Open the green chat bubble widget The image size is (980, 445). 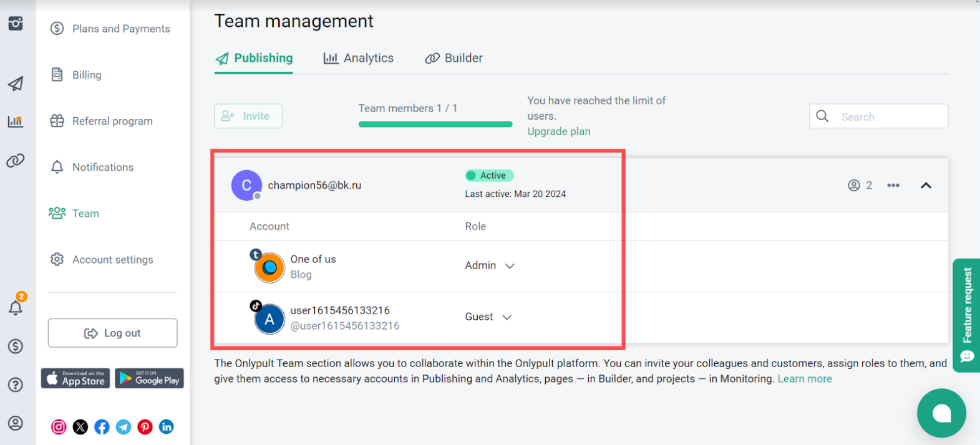coord(941,413)
